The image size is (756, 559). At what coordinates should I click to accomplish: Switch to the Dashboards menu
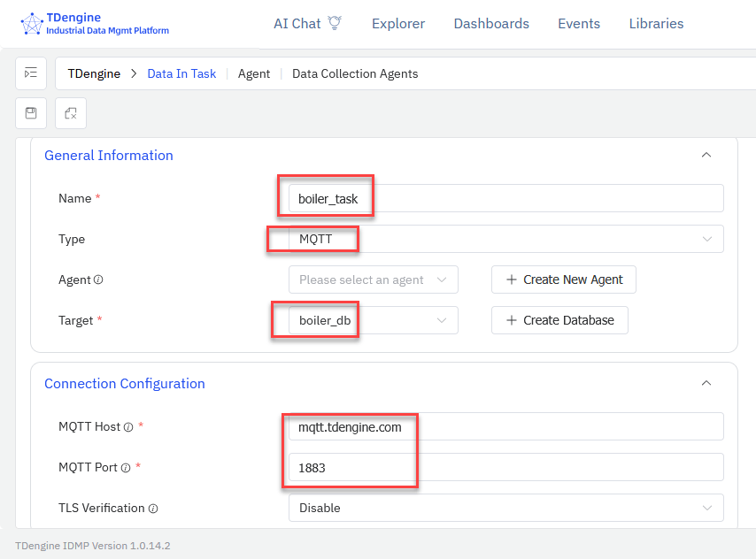(x=490, y=24)
